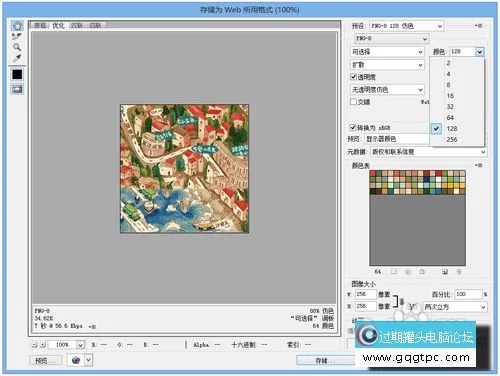Open the PNG-8 file format dropdown
This screenshot has width=500, height=376.
pyautogui.click(x=392, y=39)
